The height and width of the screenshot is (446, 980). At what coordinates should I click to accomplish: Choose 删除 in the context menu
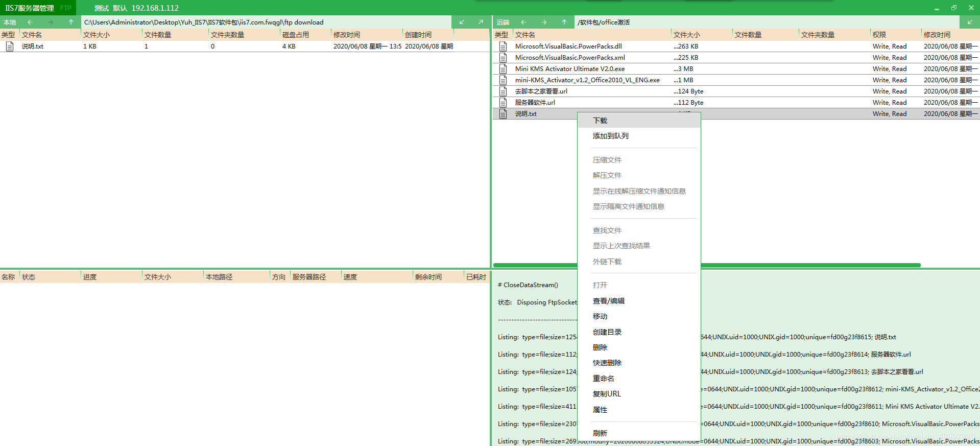[x=639, y=347]
